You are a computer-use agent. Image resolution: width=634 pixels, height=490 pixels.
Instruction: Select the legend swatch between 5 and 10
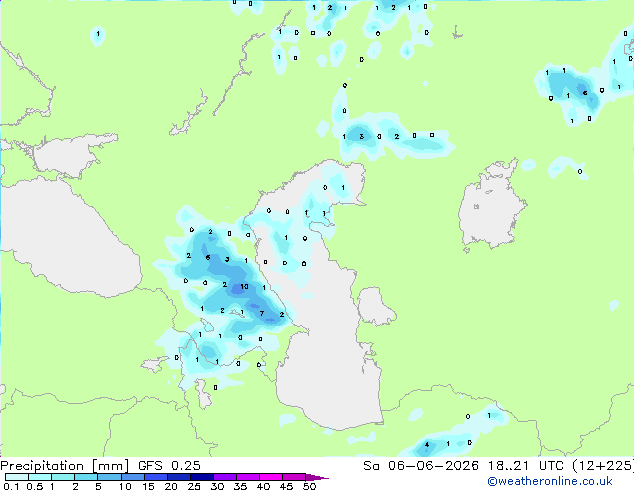coord(109,477)
